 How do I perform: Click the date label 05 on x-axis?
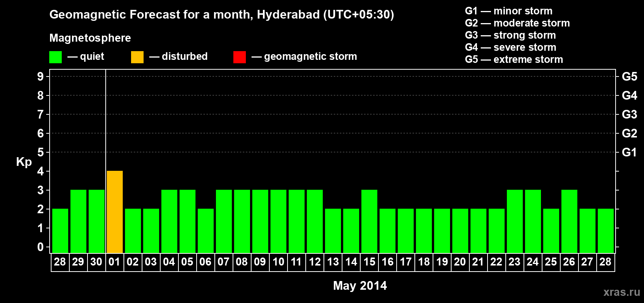tap(187, 262)
